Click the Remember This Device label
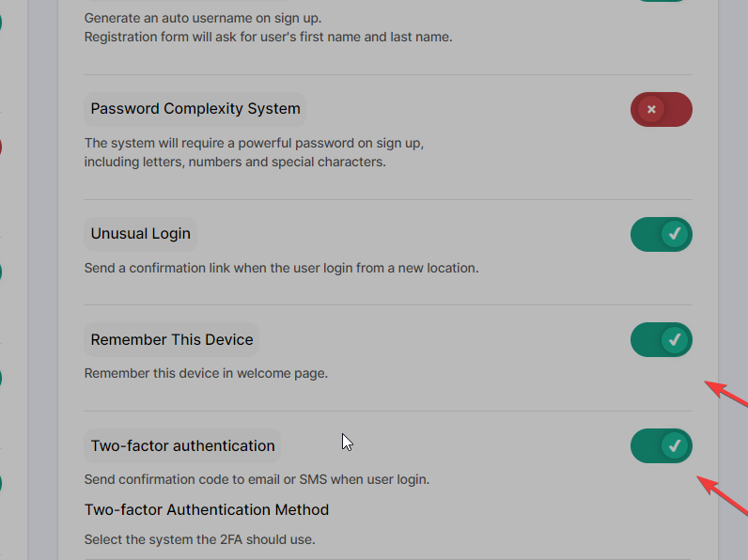Screen dimensions: 748x560 [x=172, y=340]
